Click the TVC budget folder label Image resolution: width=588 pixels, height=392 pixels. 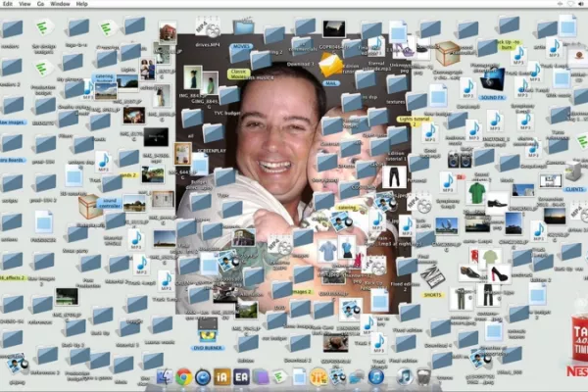coord(227,113)
